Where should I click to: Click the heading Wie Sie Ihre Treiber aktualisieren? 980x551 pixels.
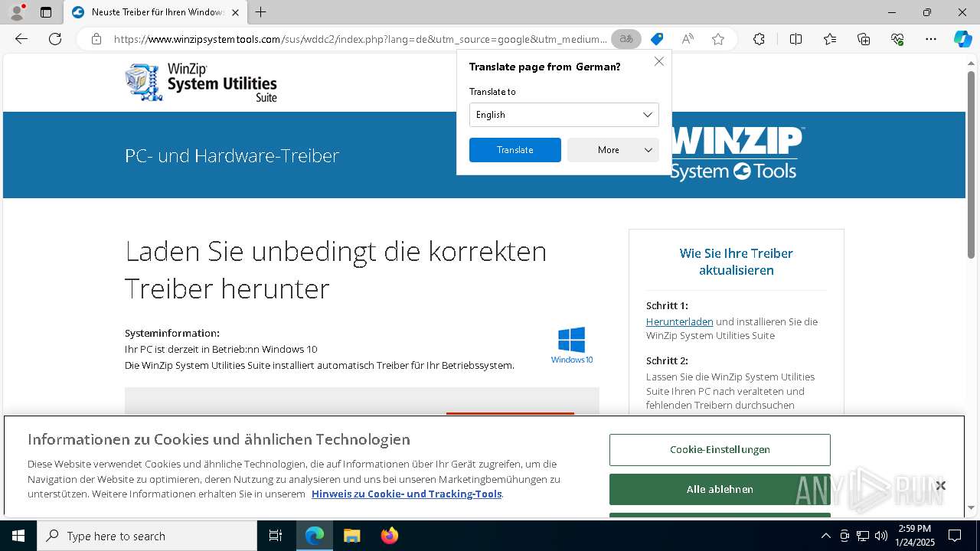pyautogui.click(x=736, y=262)
